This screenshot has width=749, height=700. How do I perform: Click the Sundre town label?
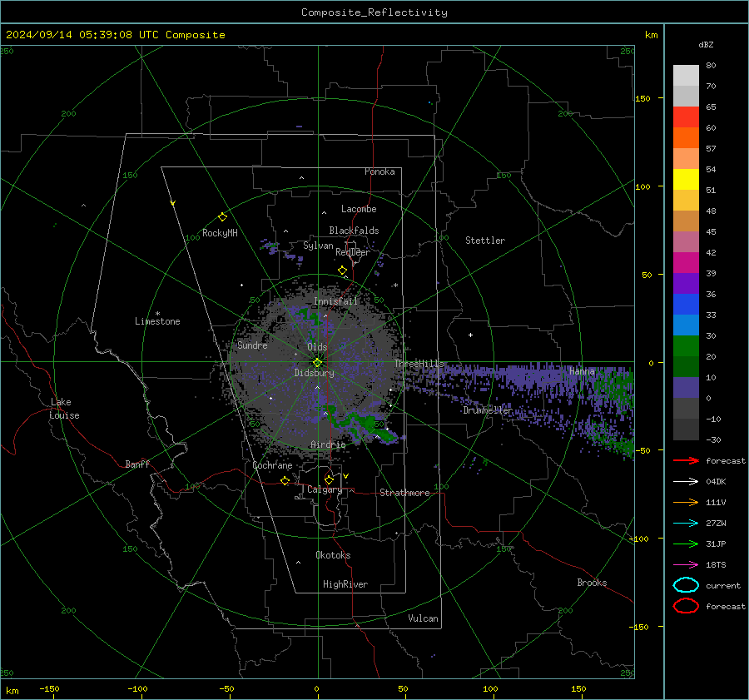coord(252,345)
